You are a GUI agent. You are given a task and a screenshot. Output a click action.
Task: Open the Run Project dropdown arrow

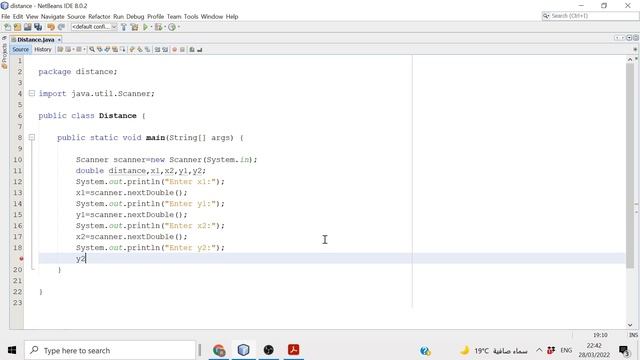pos(151,27)
